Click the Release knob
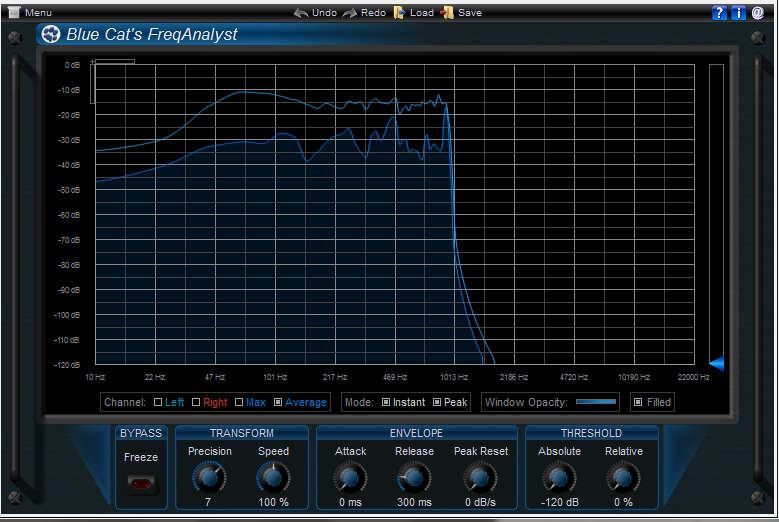 tap(414, 477)
